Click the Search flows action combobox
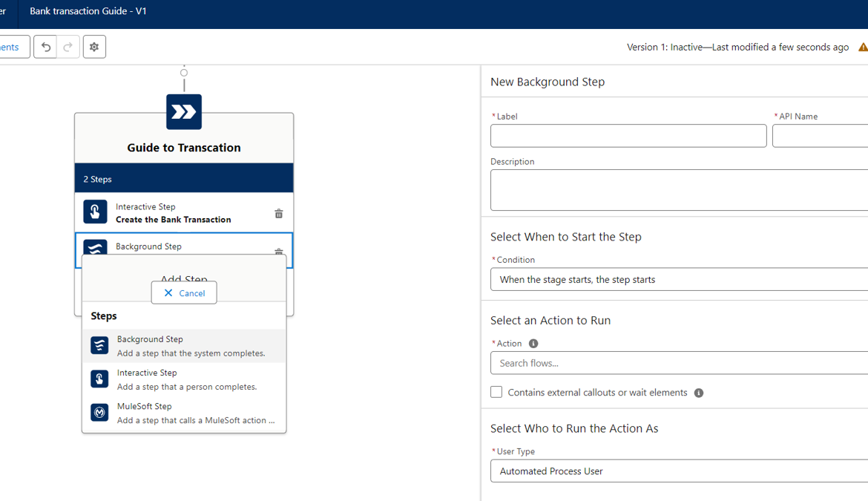This screenshot has height=501, width=868. pos(680,363)
